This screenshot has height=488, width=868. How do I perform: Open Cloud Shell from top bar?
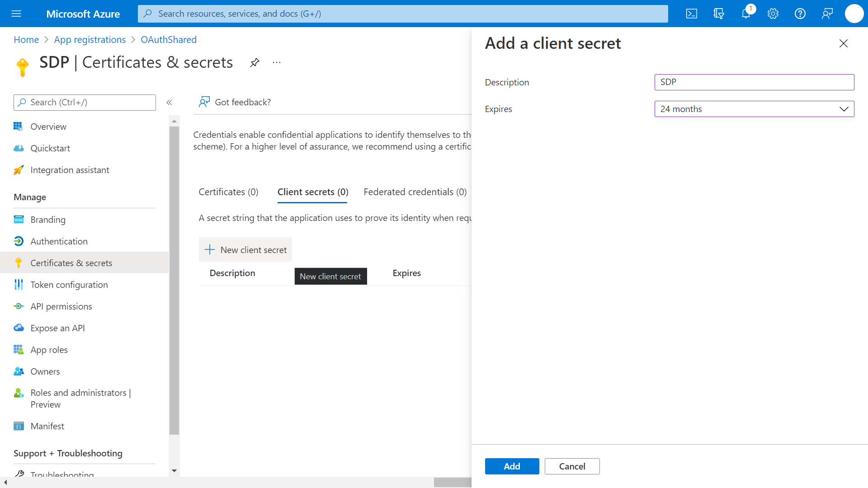pyautogui.click(x=692, y=14)
